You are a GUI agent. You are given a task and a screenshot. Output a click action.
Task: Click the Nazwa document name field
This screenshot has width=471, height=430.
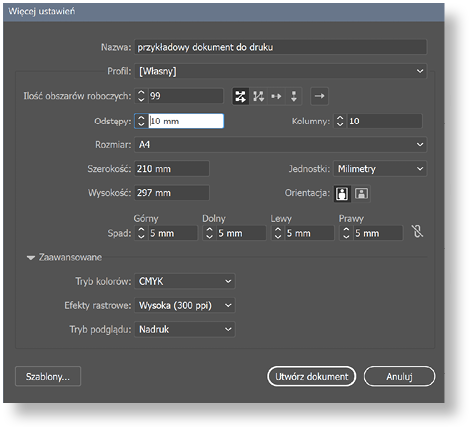[280, 47]
